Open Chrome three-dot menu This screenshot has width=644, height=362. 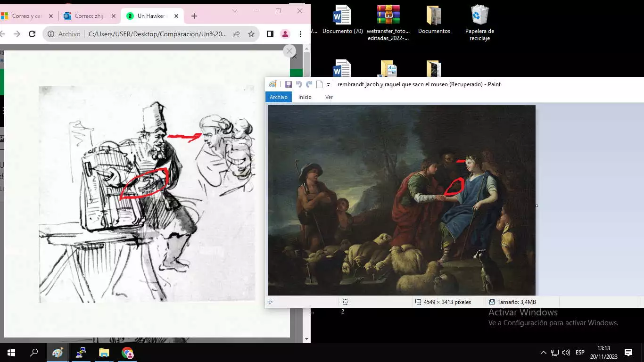300,34
